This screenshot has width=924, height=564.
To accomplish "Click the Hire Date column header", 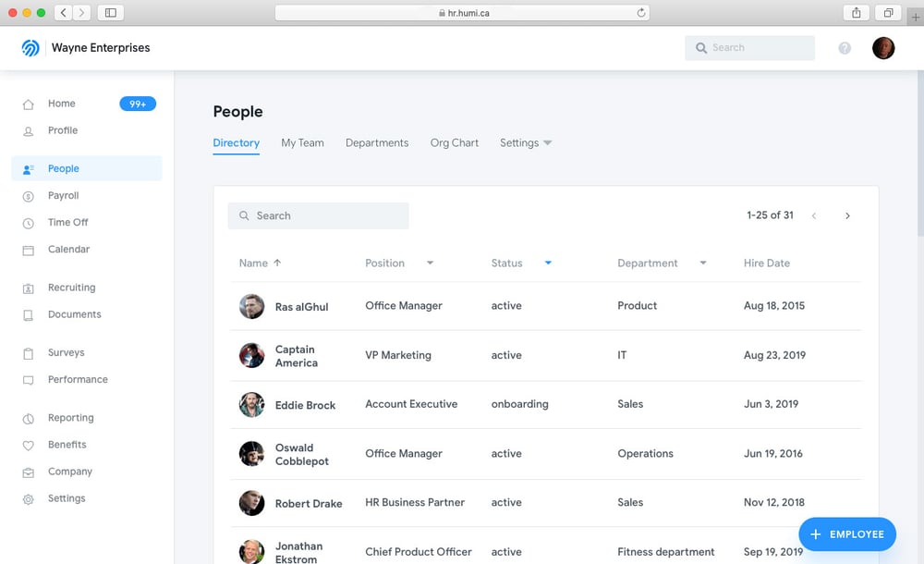I will click(x=766, y=264).
